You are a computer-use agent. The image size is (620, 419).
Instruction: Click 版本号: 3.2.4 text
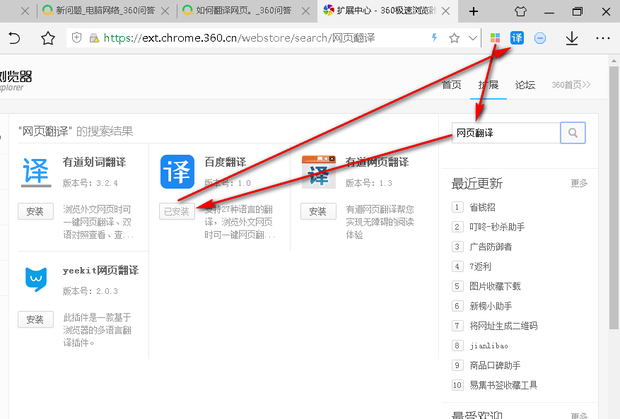point(90,183)
